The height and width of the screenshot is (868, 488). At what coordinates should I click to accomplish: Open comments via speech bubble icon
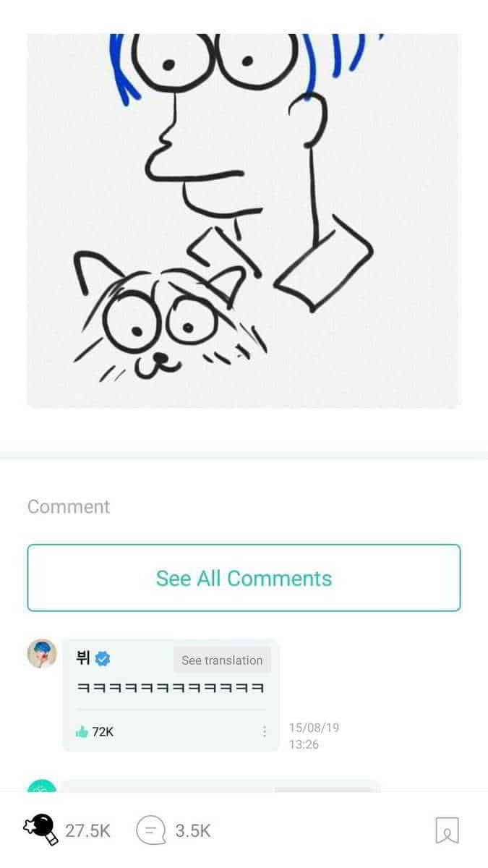click(151, 830)
